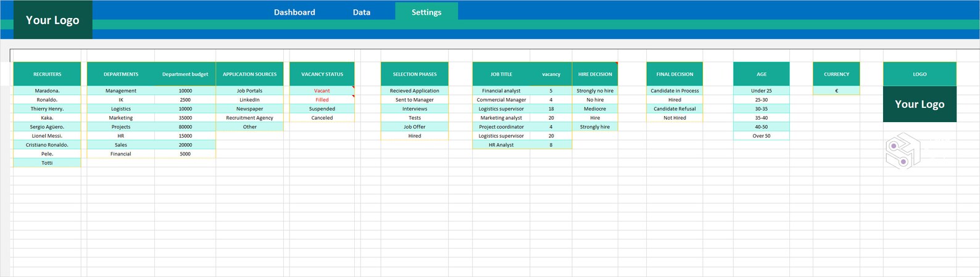The width and height of the screenshot is (980, 277).
Task: Click the Filled status cell
Action: click(322, 100)
